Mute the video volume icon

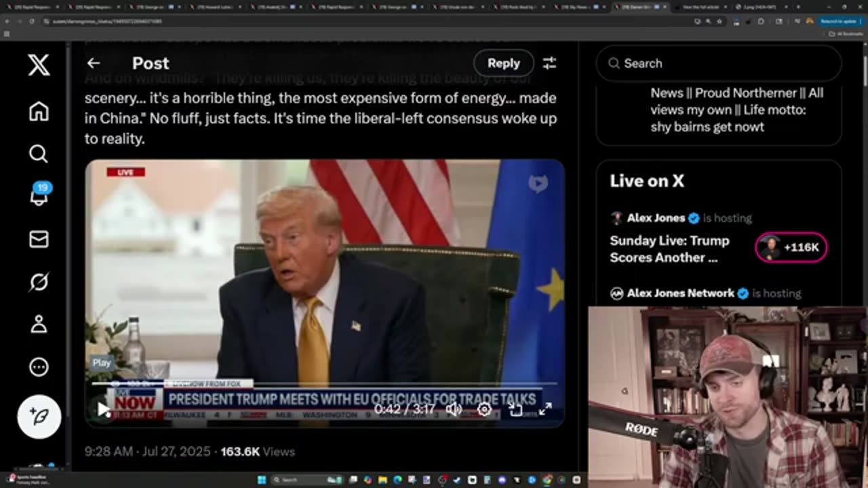pos(454,409)
